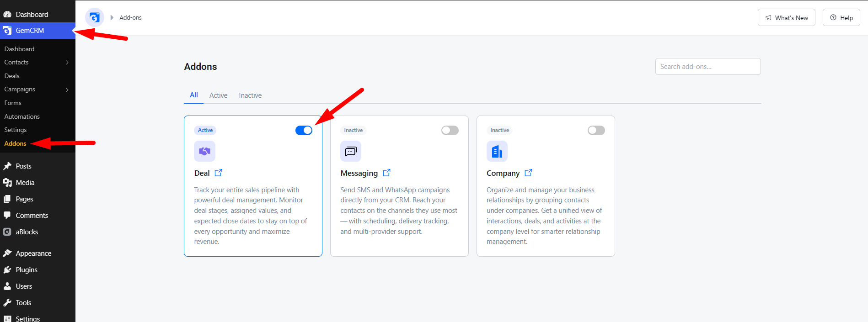
Task: Click the breadcrumb arrow before Add-ons
Action: point(112,17)
